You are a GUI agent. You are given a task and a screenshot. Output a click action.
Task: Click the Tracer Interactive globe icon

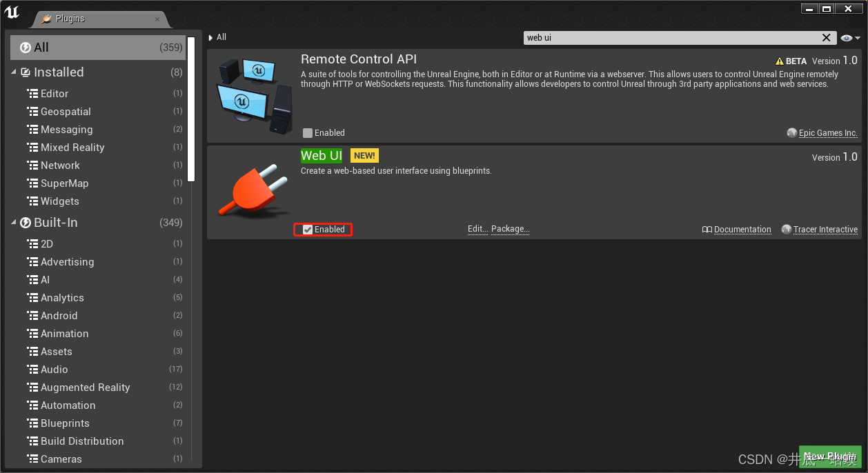pos(787,230)
